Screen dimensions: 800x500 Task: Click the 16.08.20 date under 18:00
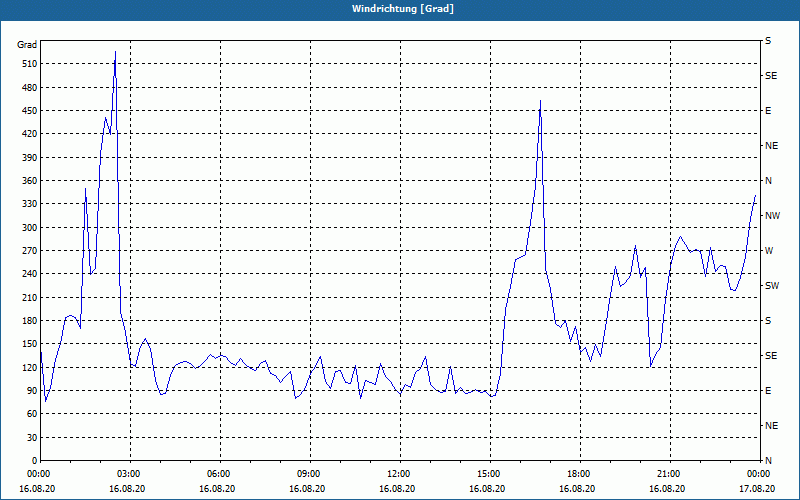click(x=577, y=489)
